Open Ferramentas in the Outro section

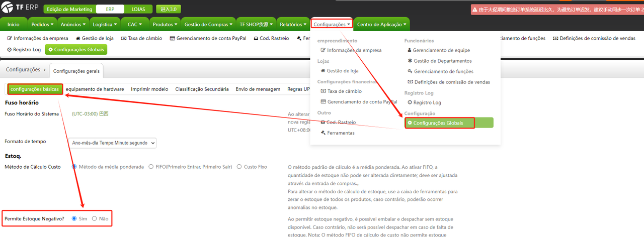click(x=340, y=133)
